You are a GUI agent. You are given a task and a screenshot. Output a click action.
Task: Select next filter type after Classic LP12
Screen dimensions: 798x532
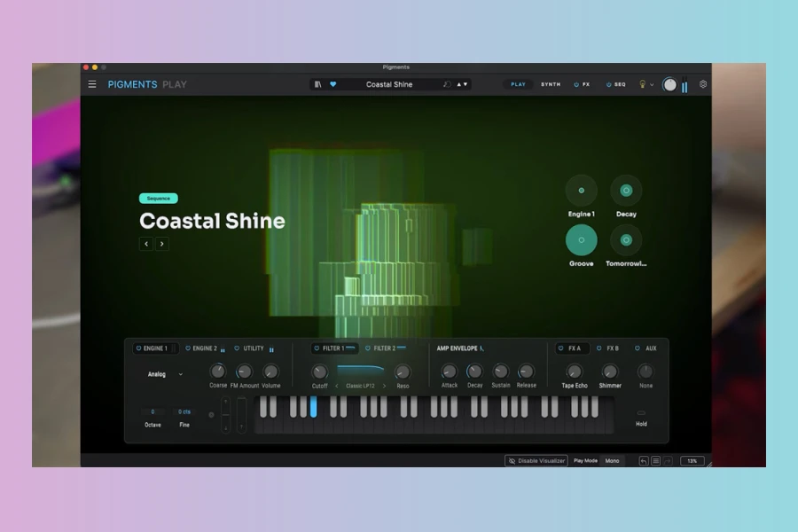point(384,386)
